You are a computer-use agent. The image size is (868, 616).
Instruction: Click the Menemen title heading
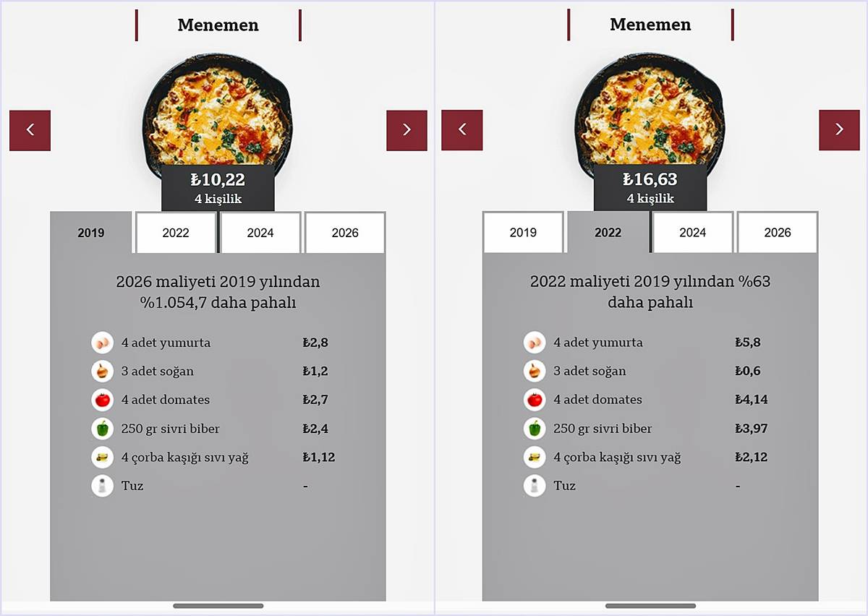pyautogui.click(x=217, y=25)
